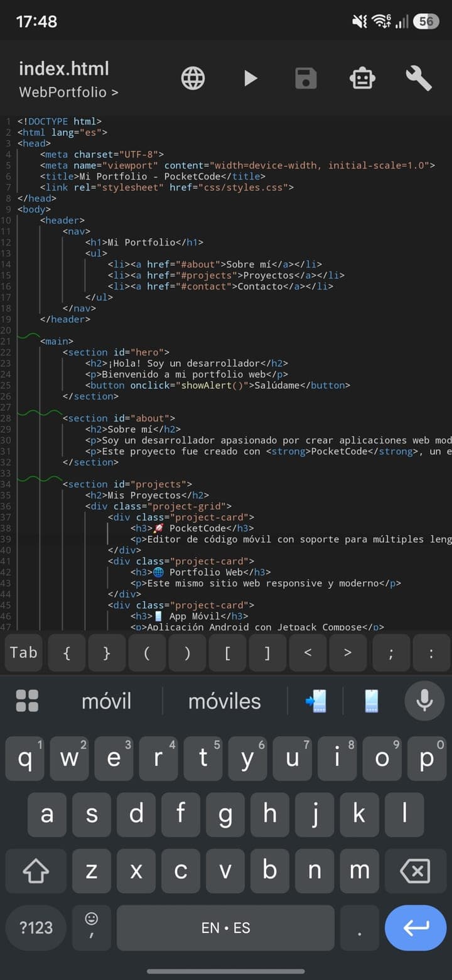The width and height of the screenshot is (452, 980).
Task: Open the keyboard's four-square menu icon
Action: (27, 700)
